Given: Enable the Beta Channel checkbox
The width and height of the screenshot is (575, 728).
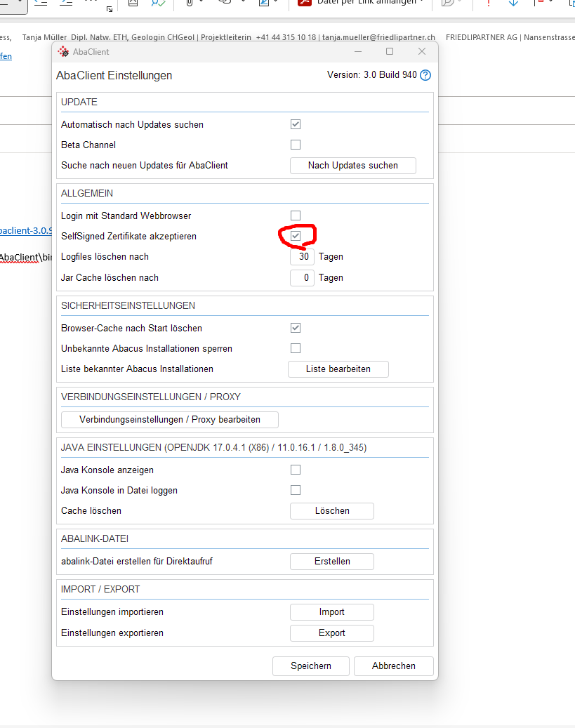Looking at the screenshot, I should [x=296, y=145].
